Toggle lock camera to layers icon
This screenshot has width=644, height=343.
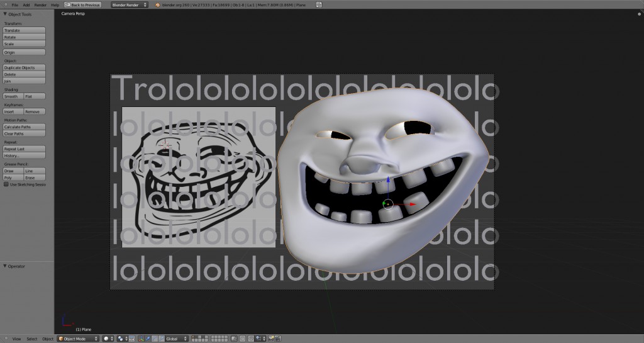click(x=234, y=339)
